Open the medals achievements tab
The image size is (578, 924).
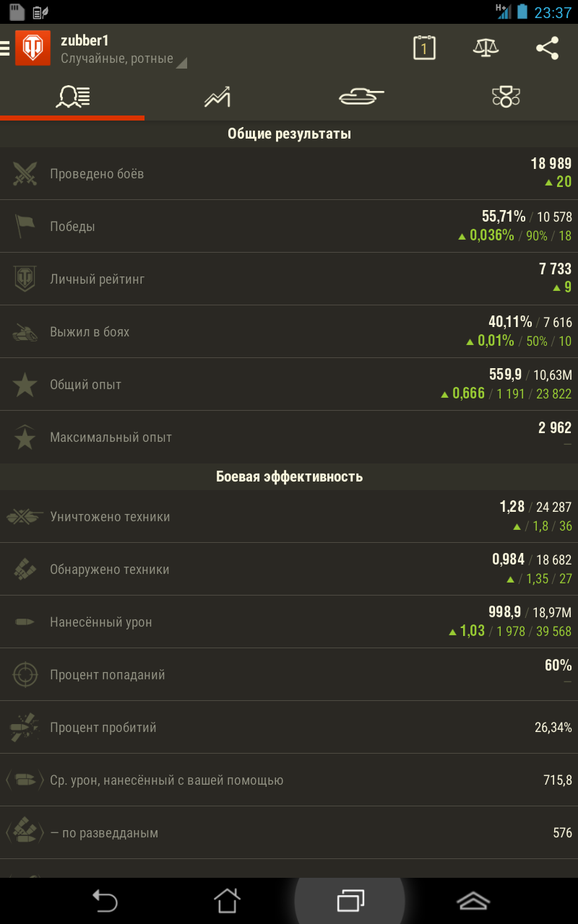pos(506,97)
